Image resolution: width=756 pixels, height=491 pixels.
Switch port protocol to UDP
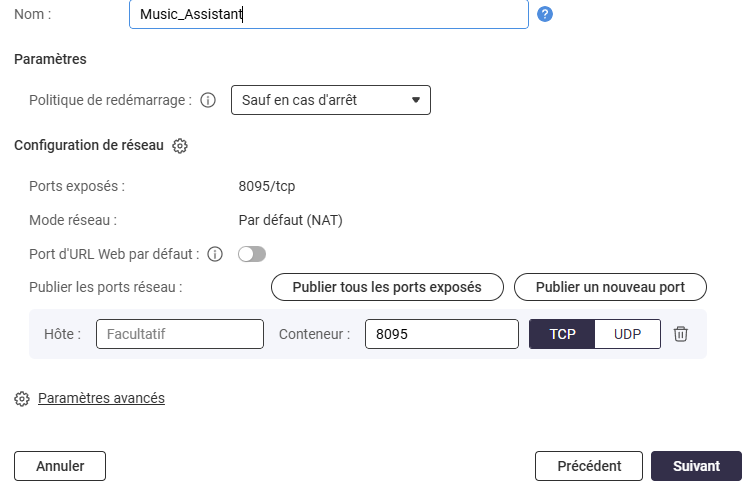627,334
